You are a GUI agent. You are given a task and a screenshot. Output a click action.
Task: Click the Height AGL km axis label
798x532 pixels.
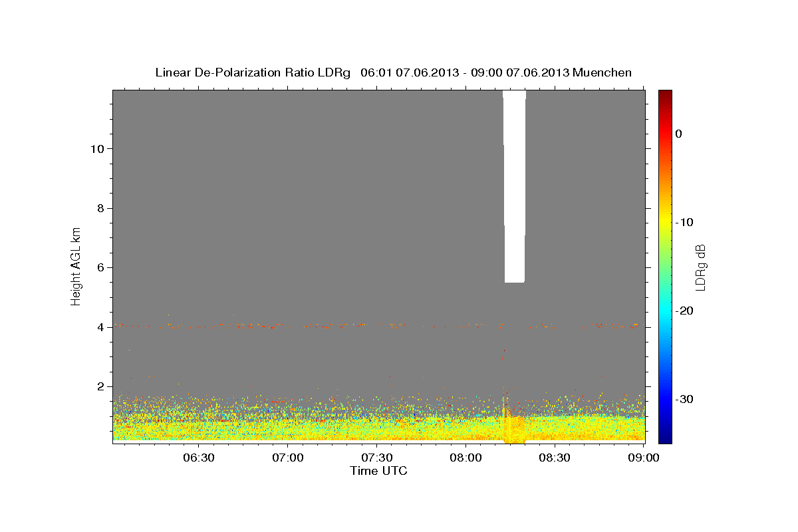pyautogui.click(x=76, y=267)
